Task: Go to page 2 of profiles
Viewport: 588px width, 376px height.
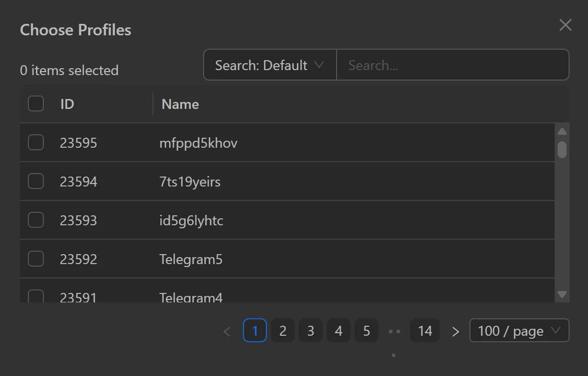Action: [x=283, y=330]
